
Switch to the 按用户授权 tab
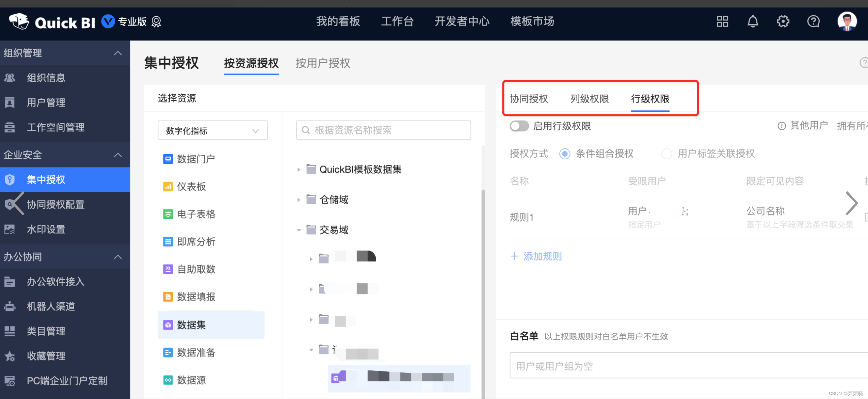pyautogui.click(x=322, y=63)
